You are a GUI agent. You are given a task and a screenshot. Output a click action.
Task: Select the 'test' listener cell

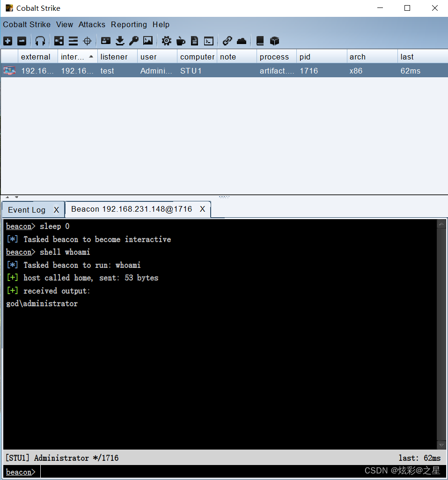[x=118, y=71]
